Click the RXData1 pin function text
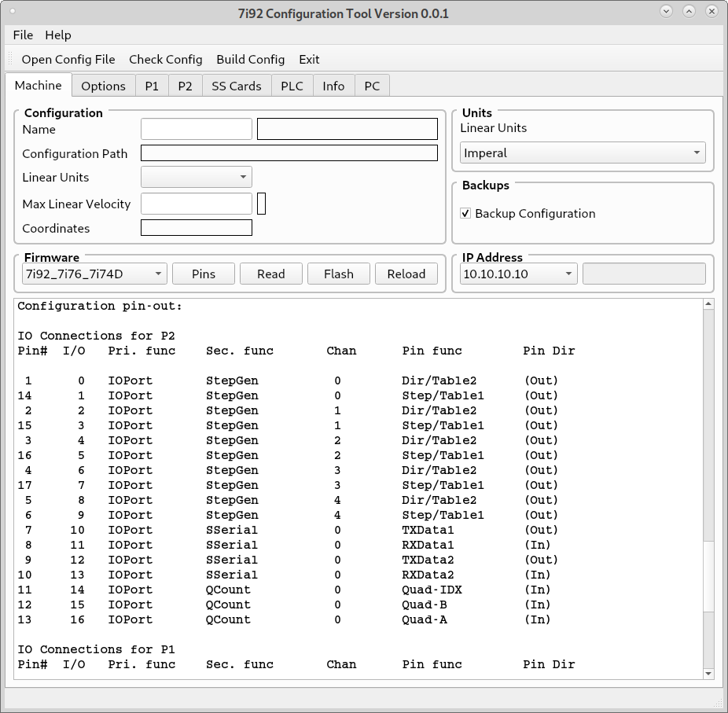The width and height of the screenshot is (728, 713). [x=428, y=545]
